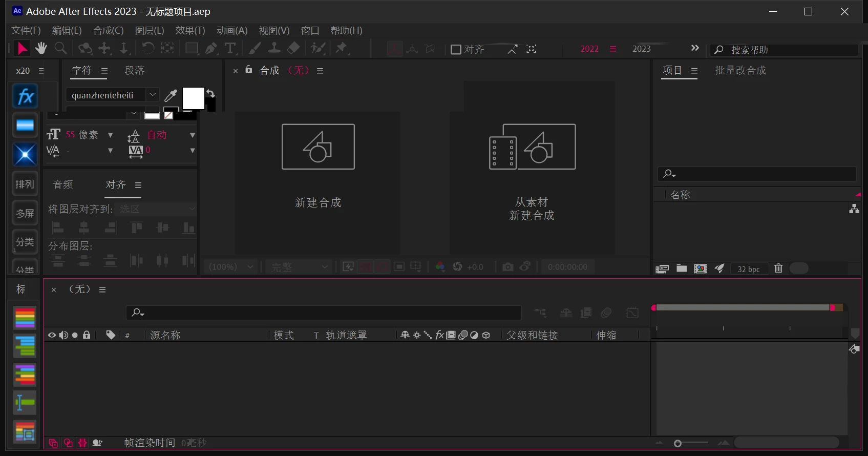Toggle the video eye column header
The width and height of the screenshot is (868, 456).
[52, 335]
